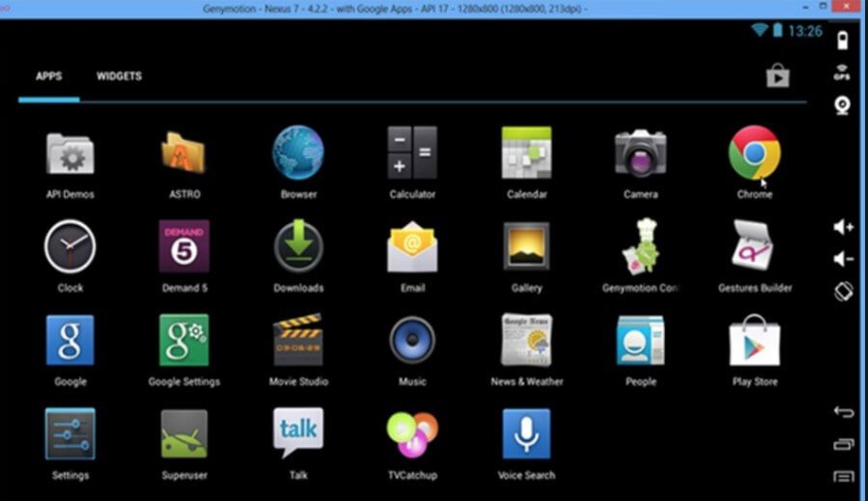Tap the Play Store shop bag shortcut
Viewport: 868px width, 501px height.
pos(777,75)
